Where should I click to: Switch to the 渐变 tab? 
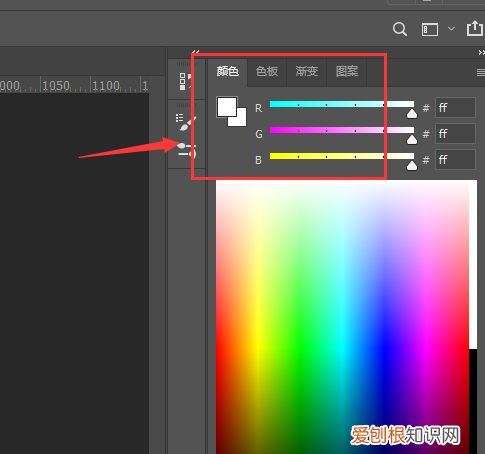click(x=307, y=72)
